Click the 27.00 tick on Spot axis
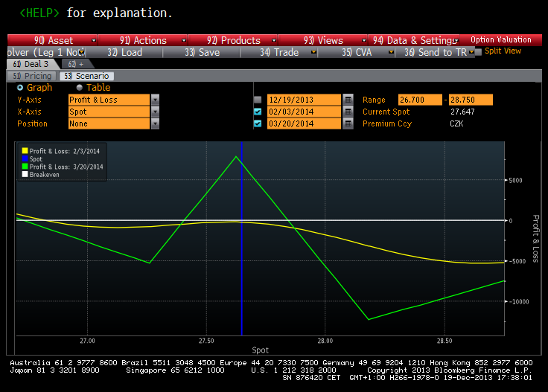 87,341
